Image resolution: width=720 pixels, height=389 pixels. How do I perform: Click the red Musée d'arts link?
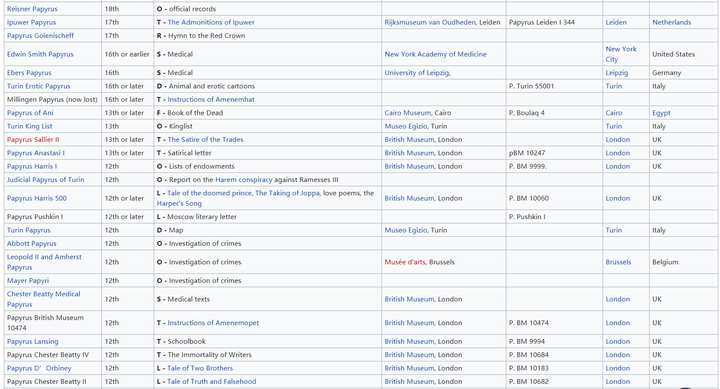(405, 262)
